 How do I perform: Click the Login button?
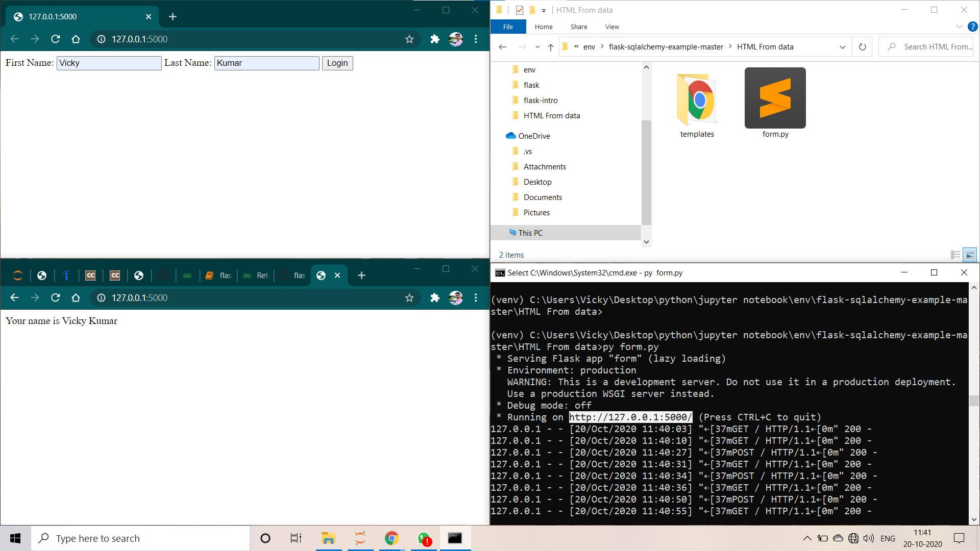337,63
